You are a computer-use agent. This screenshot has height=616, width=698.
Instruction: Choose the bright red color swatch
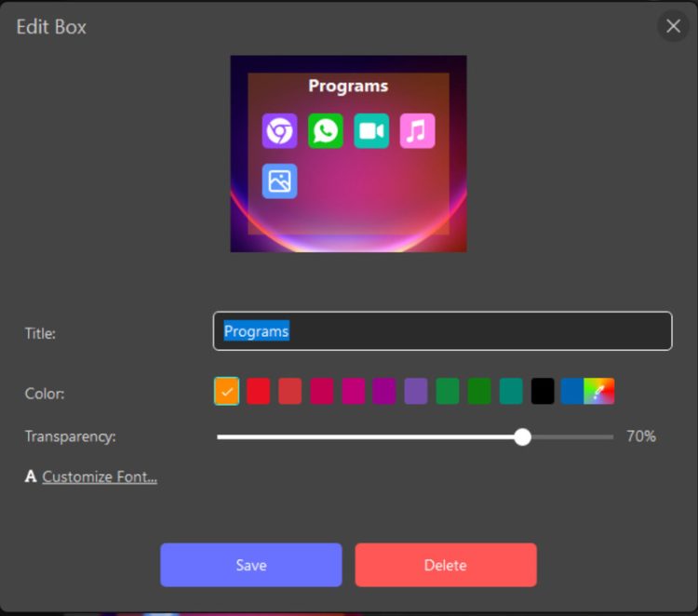tap(258, 392)
